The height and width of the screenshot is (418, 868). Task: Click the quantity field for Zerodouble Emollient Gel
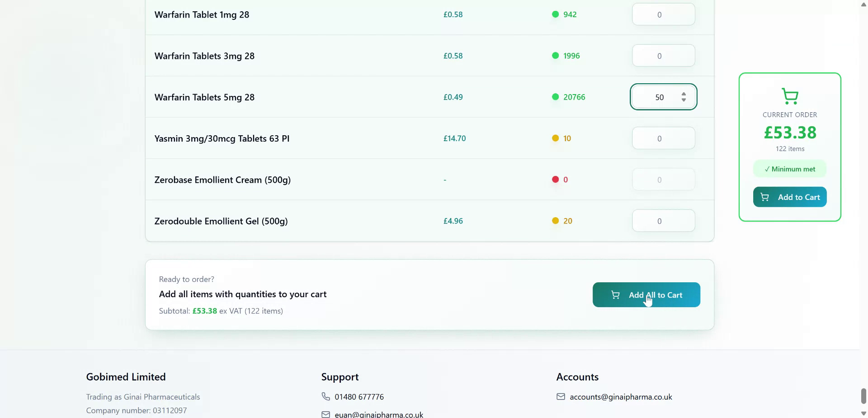point(663,221)
